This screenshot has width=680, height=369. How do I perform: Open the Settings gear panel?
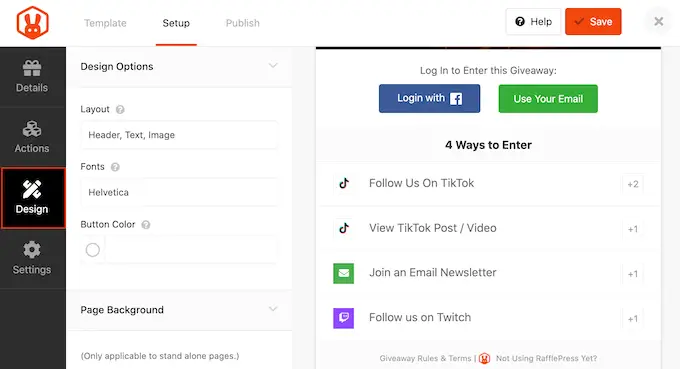(32, 258)
